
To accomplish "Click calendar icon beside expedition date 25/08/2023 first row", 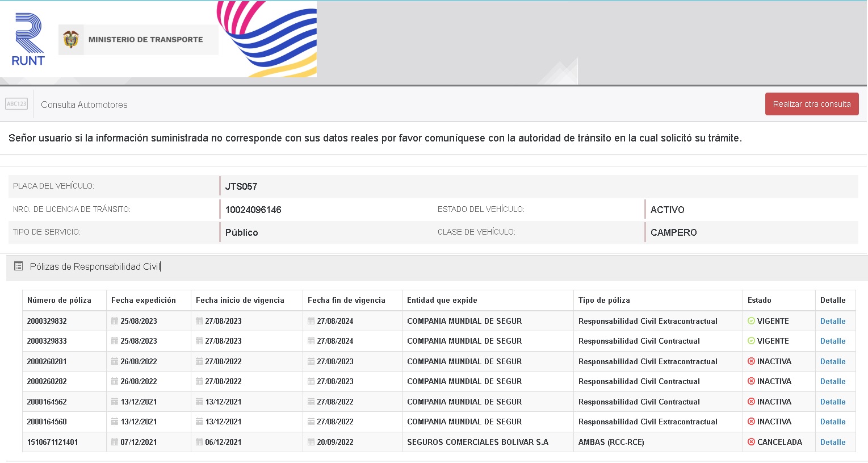I will coord(115,321).
